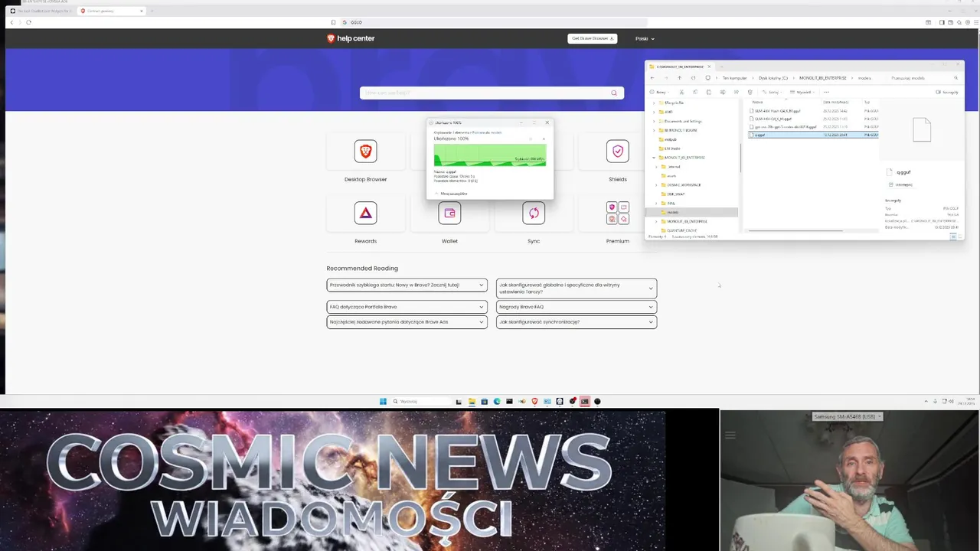Click the Share icon in File Explorer toolbar

pyautogui.click(x=737, y=92)
